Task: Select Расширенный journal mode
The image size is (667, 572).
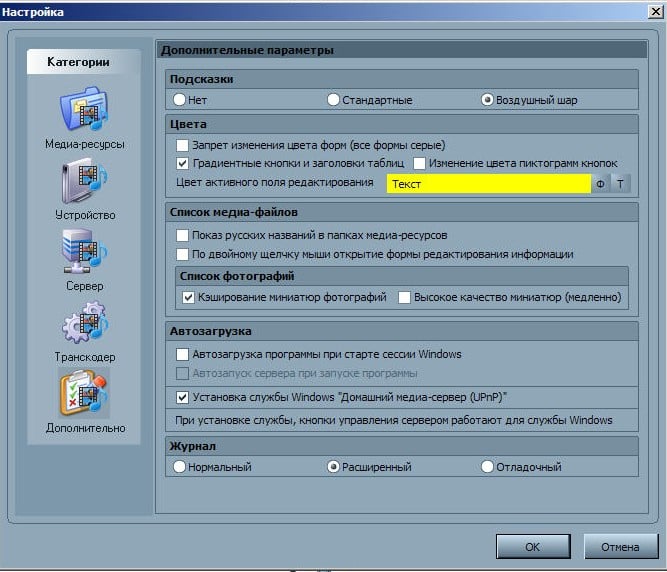Action: coord(333,467)
